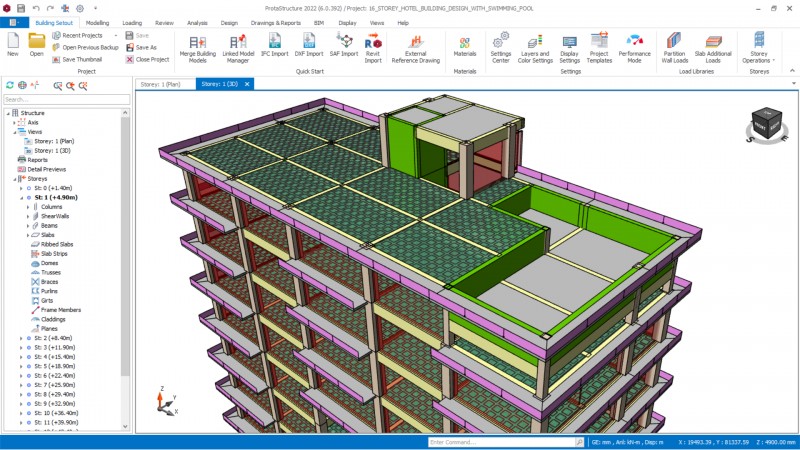This screenshot has width=800, height=450.
Task: Switch to the Analysis ribbon tab
Action: click(197, 23)
